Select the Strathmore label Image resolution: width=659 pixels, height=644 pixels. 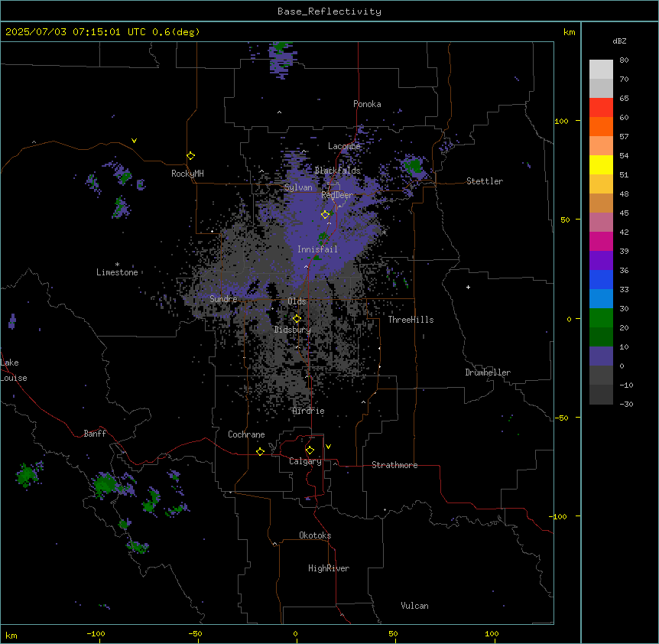click(x=394, y=465)
